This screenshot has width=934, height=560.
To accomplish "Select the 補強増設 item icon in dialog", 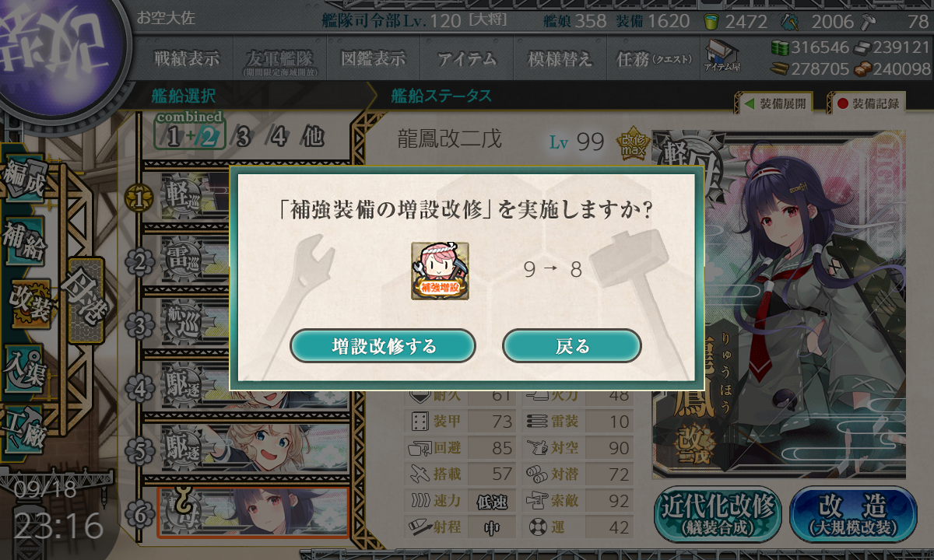I will point(440,271).
